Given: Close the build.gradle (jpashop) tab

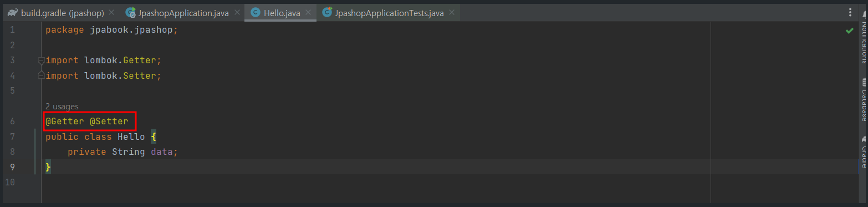Looking at the screenshot, I should 112,13.
